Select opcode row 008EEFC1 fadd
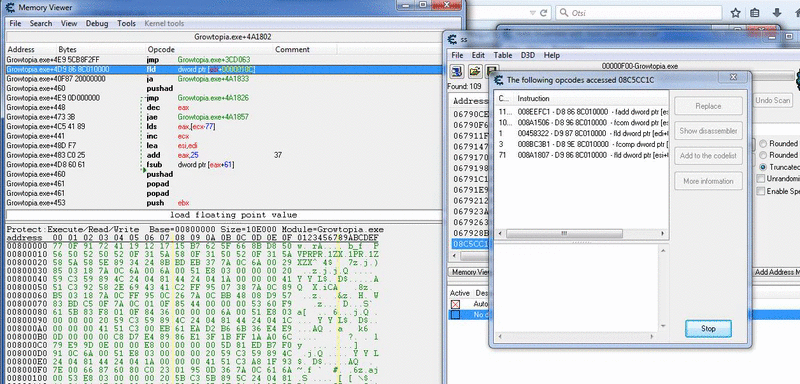 (581, 111)
